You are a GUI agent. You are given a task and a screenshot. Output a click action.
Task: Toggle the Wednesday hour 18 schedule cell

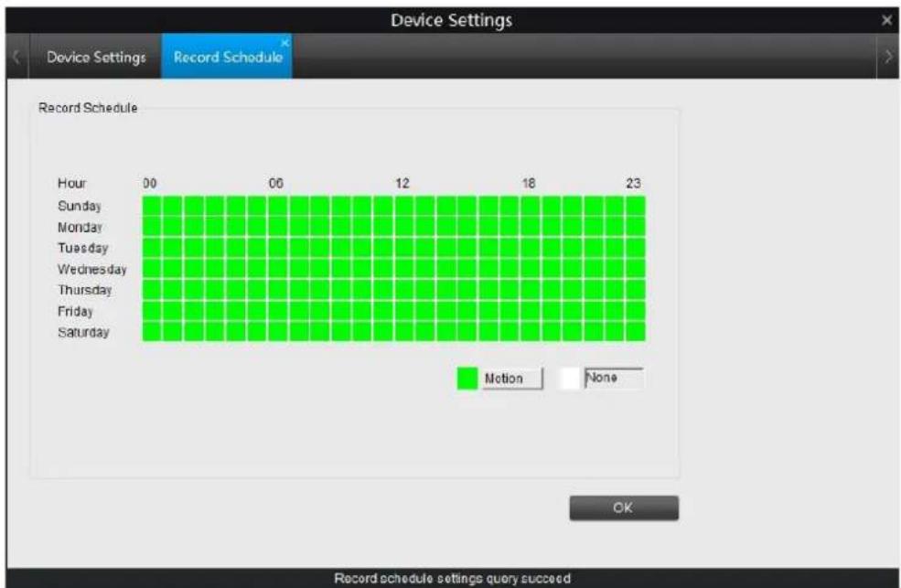point(531,269)
